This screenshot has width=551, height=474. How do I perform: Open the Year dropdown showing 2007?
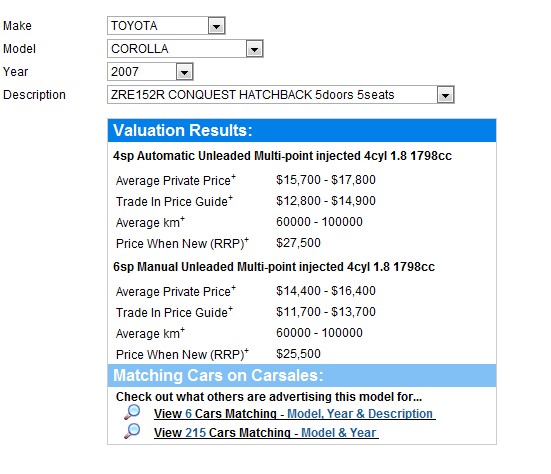[150, 72]
